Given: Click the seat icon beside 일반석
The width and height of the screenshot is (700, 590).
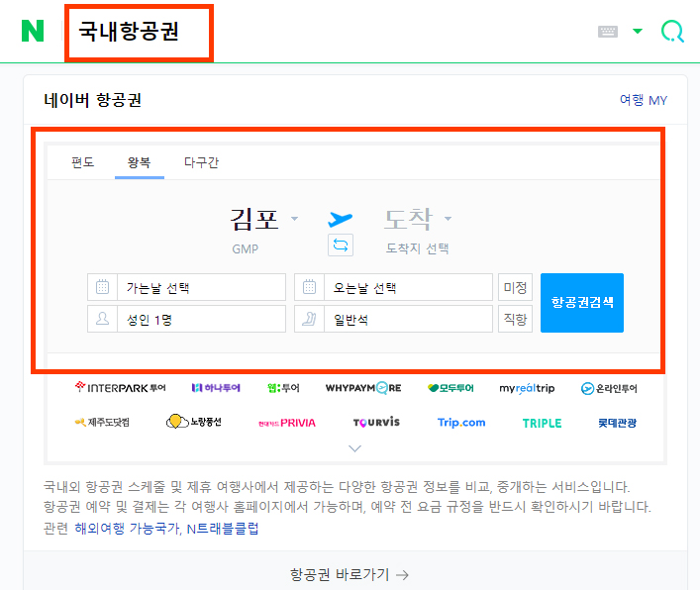Looking at the screenshot, I should (309, 319).
